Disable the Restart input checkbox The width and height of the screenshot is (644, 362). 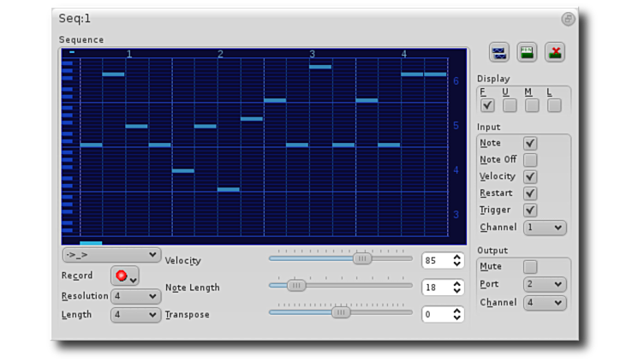(x=530, y=193)
